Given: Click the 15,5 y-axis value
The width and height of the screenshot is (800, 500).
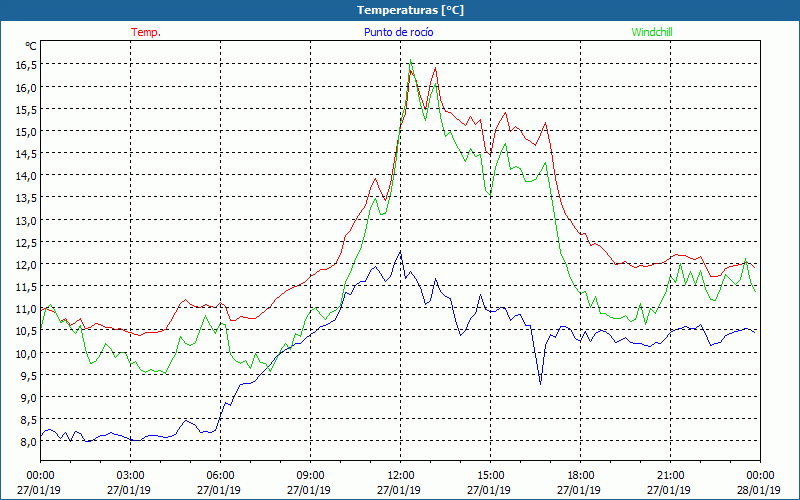Looking at the screenshot, I should 26,109.
